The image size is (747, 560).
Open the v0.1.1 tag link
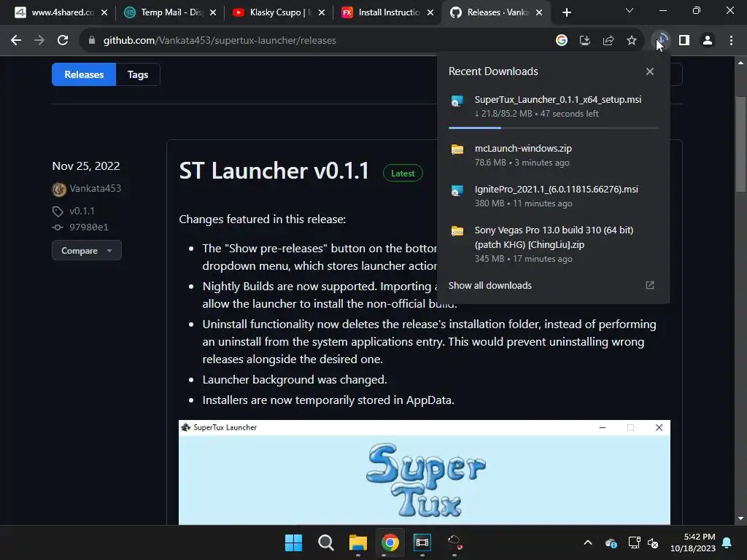(x=82, y=211)
